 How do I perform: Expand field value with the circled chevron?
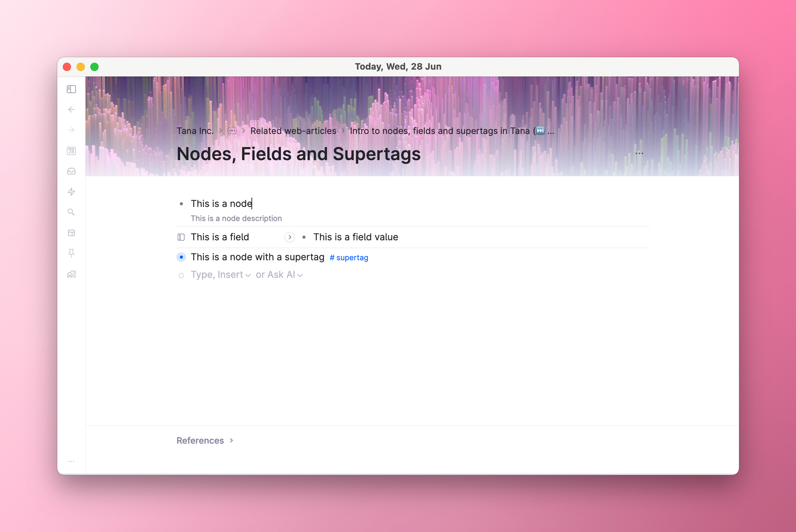click(290, 237)
